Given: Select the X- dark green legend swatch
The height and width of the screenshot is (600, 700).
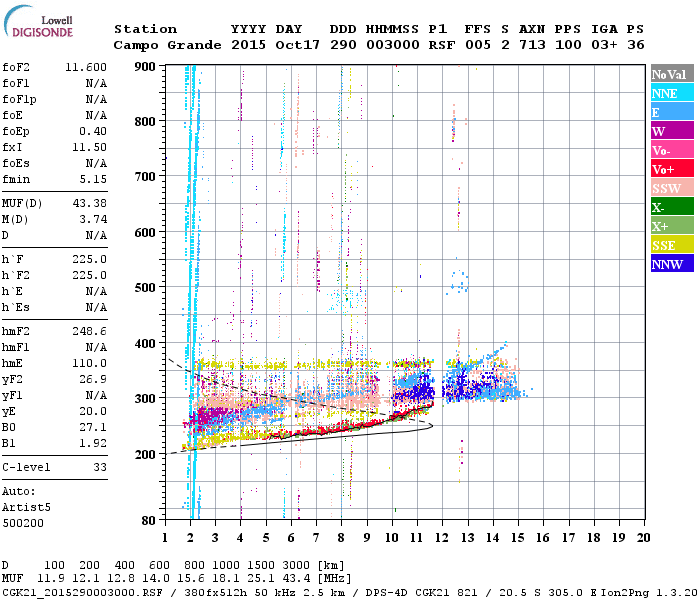Looking at the screenshot, I should click(672, 207).
